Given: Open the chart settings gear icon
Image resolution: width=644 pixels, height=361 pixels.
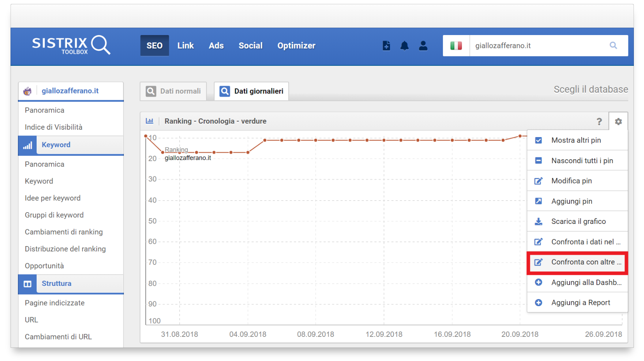Looking at the screenshot, I should (618, 122).
